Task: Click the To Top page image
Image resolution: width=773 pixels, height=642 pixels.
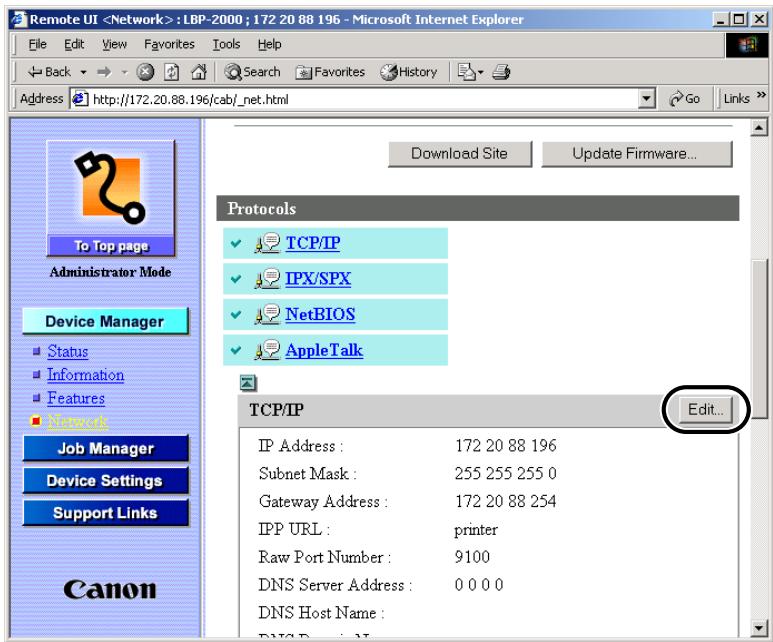Action: pyautogui.click(x=110, y=198)
